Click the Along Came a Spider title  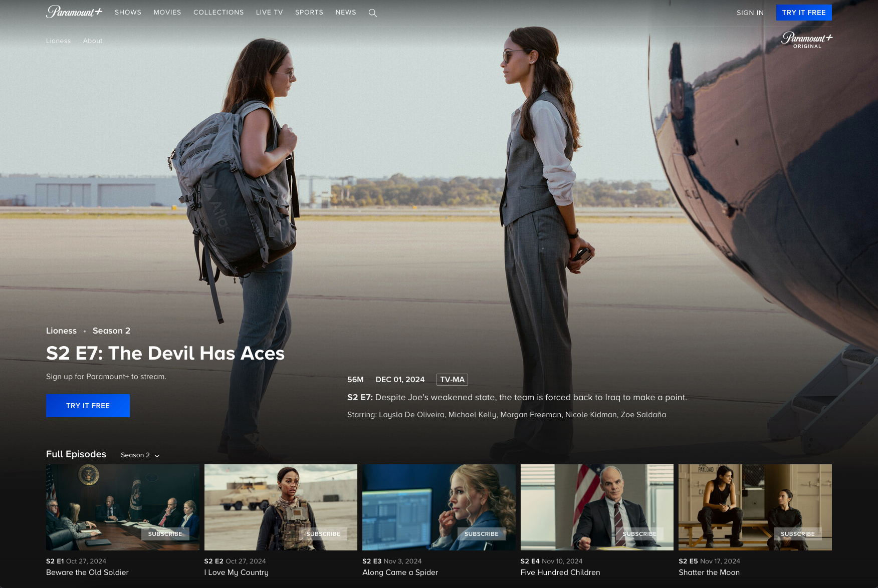point(400,572)
